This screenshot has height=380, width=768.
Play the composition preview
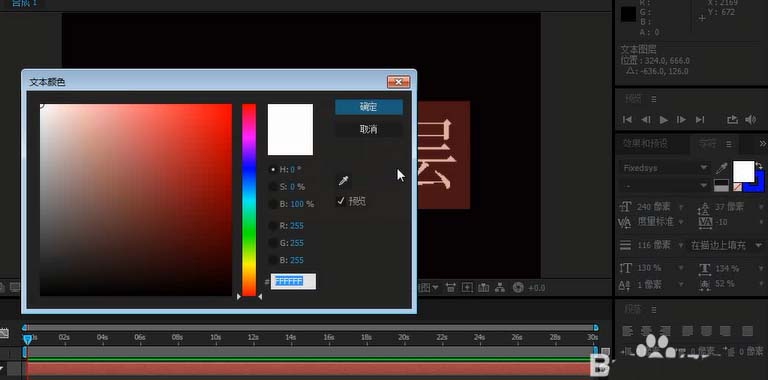(664, 119)
